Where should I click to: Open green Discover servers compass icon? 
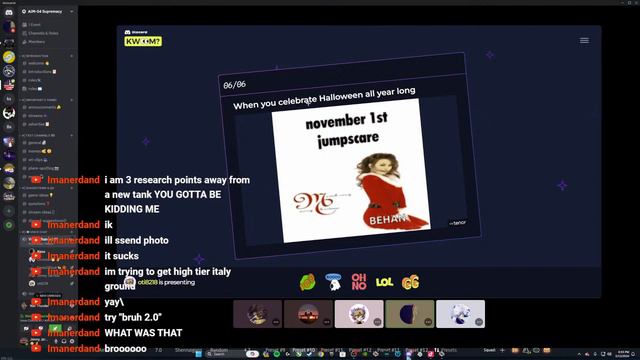[9, 225]
